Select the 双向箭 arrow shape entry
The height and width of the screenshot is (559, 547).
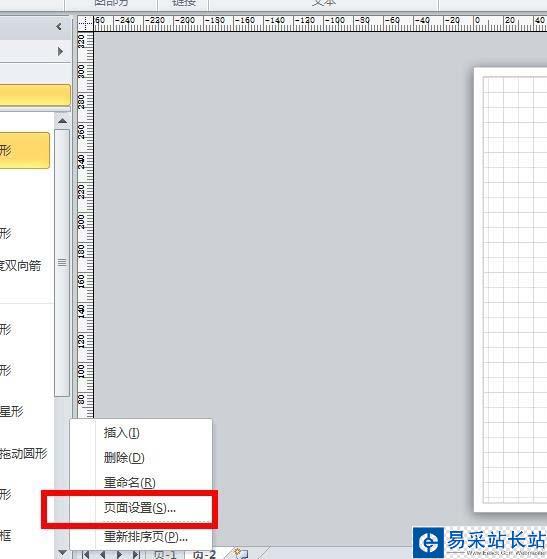pyautogui.click(x=21, y=265)
